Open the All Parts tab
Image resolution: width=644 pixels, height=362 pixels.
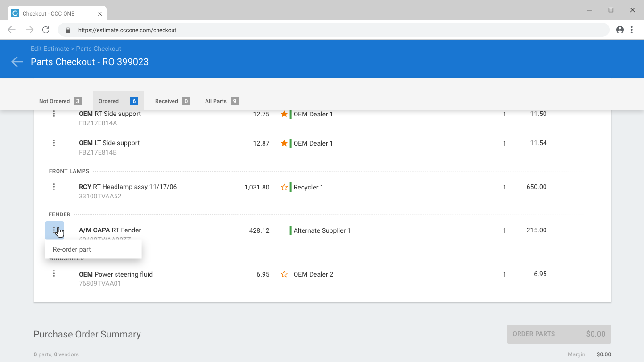(x=221, y=101)
